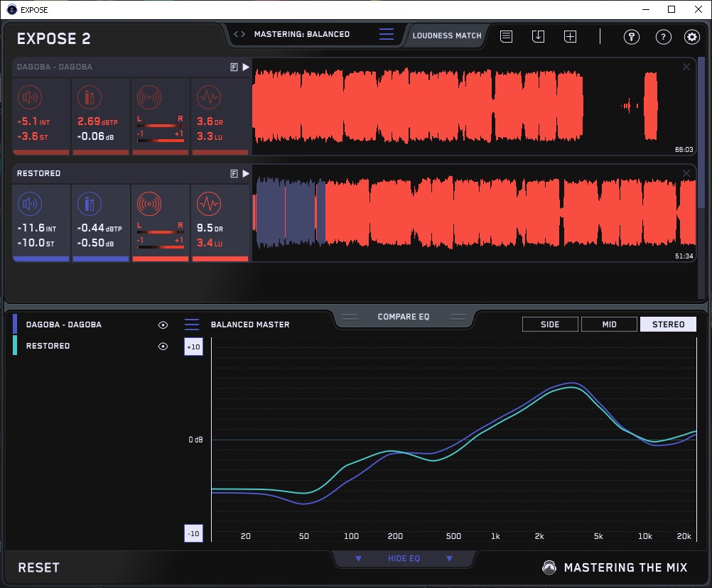Click the Restored track waveform display
The width and height of the screenshot is (712, 588).
(474, 213)
